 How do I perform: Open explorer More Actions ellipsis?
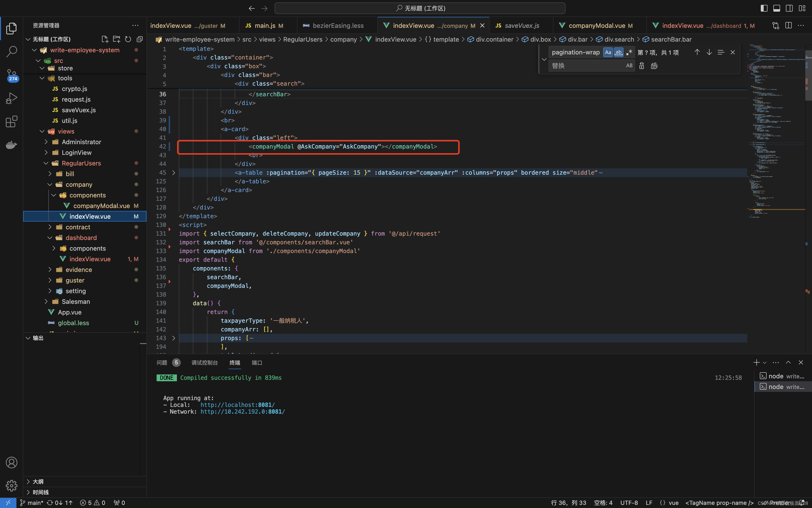point(135,26)
